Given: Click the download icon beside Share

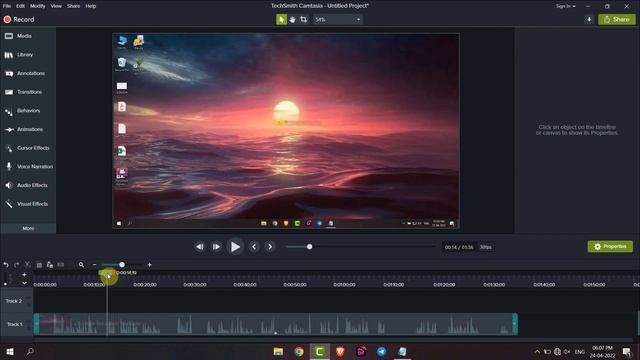Looking at the screenshot, I should tap(589, 19).
